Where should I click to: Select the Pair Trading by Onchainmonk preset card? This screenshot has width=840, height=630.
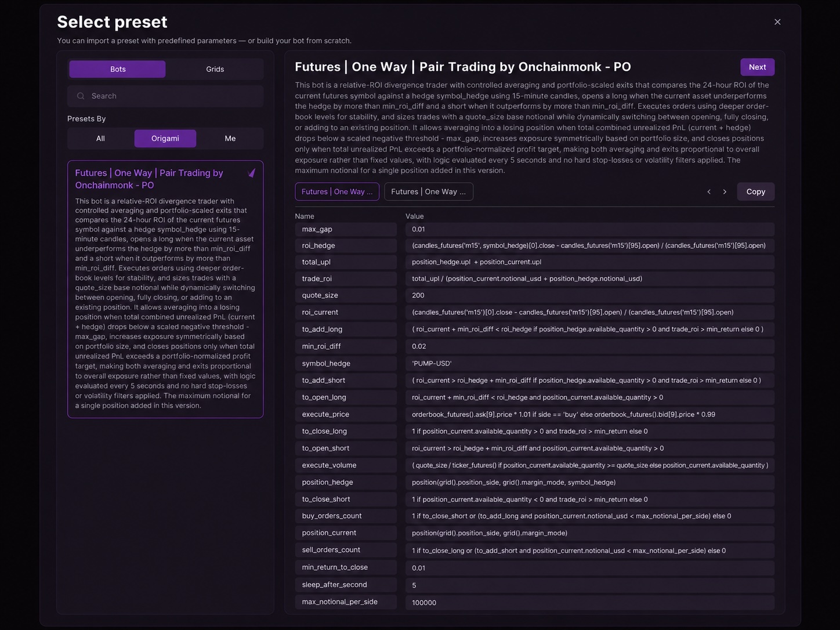pos(165,289)
